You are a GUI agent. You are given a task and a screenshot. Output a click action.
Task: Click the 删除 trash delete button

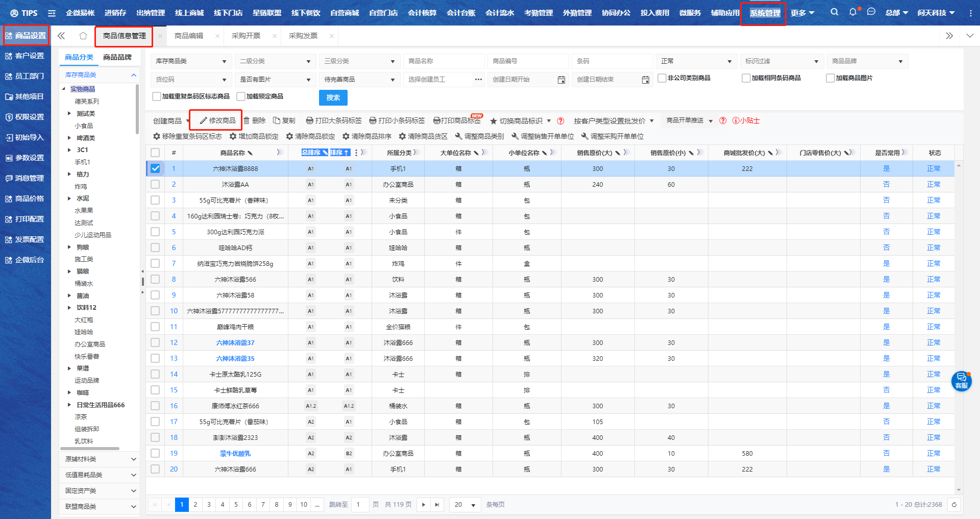[x=254, y=120]
